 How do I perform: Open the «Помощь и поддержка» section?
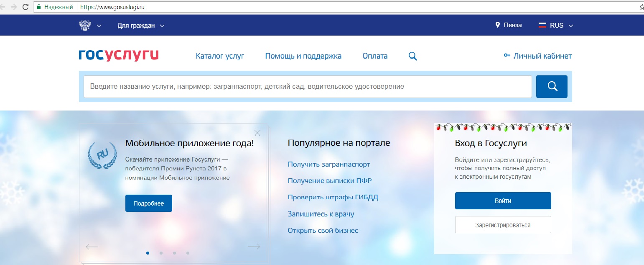pos(303,56)
